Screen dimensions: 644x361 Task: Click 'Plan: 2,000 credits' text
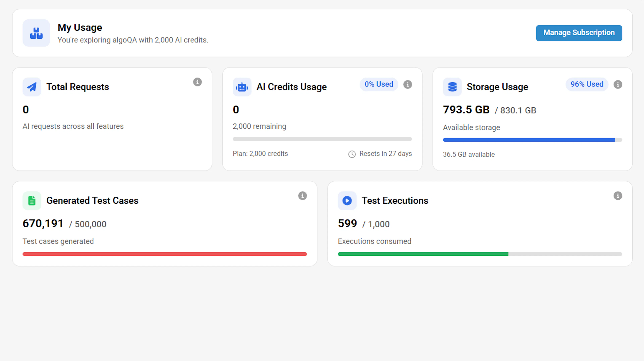tap(260, 154)
